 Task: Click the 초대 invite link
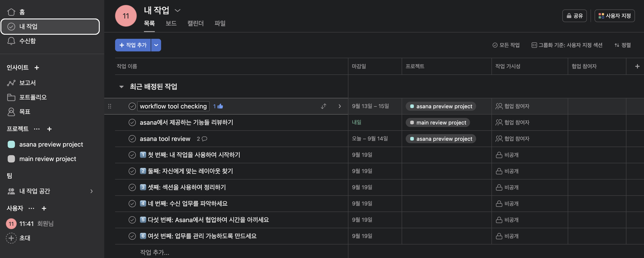coord(25,238)
